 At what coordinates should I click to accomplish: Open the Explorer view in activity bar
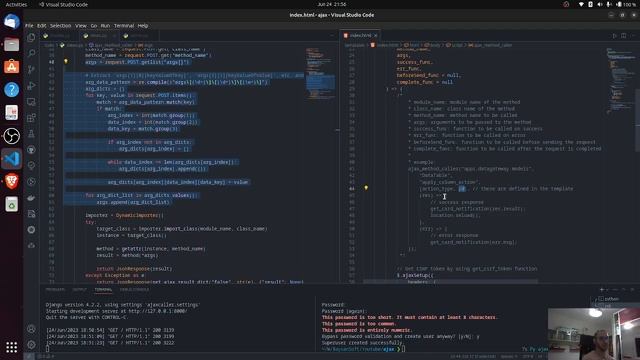click(31, 38)
